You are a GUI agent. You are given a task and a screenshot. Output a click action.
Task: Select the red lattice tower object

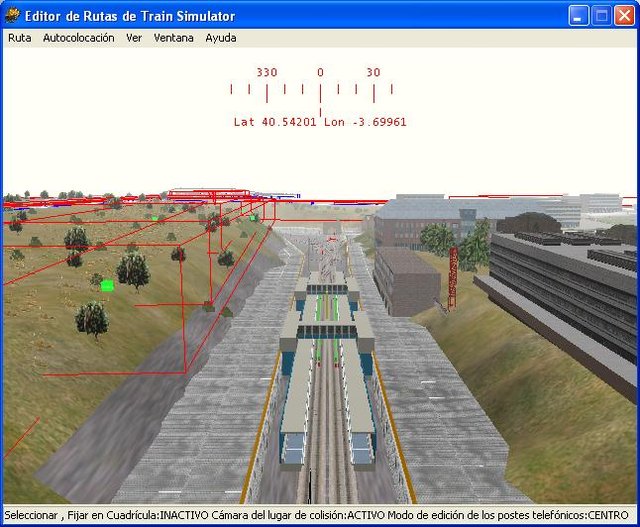pyautogui.click(x=453, y=273)
